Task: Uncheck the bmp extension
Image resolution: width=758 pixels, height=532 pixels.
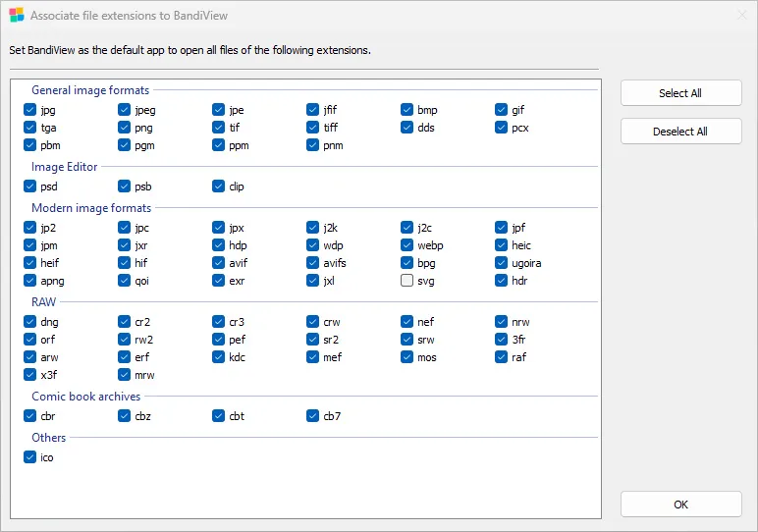Action: coord(407,110)
